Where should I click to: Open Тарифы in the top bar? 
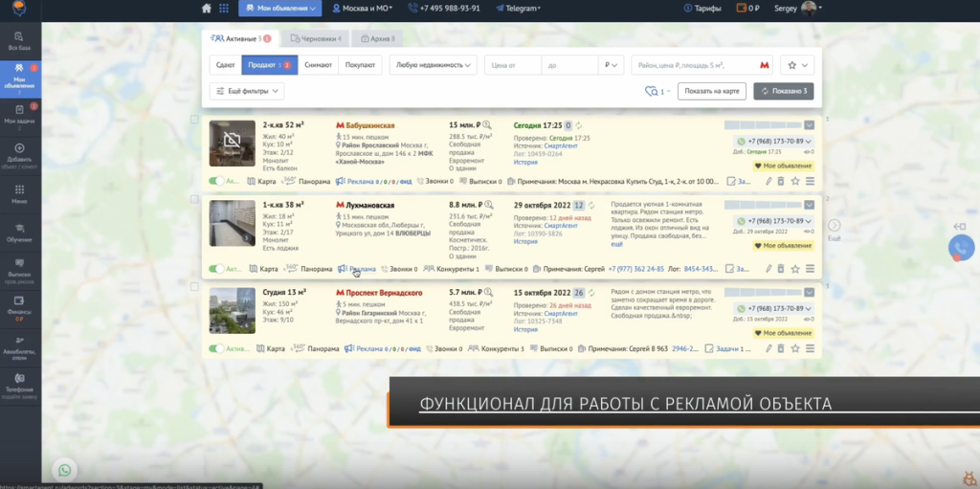[702, 8]
